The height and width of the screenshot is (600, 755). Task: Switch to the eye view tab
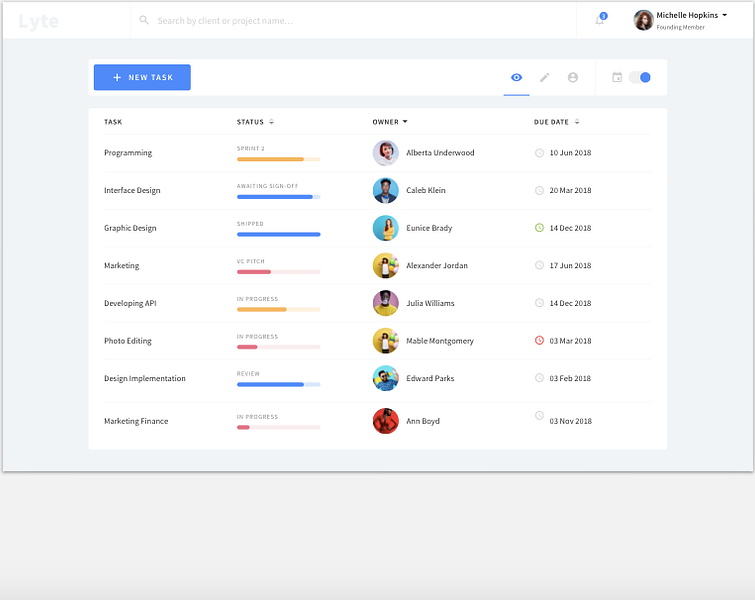[516, 77]
